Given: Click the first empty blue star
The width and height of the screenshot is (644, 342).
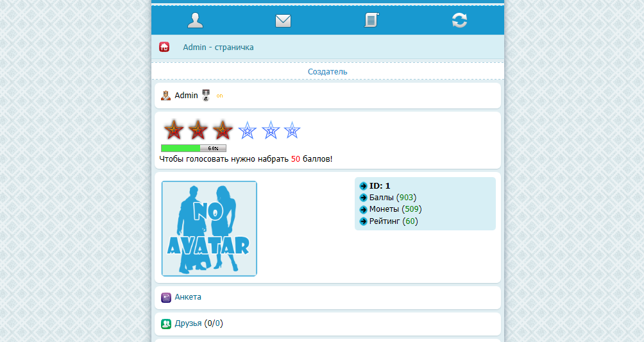Looking at the screenshot, I should (247, 130).
